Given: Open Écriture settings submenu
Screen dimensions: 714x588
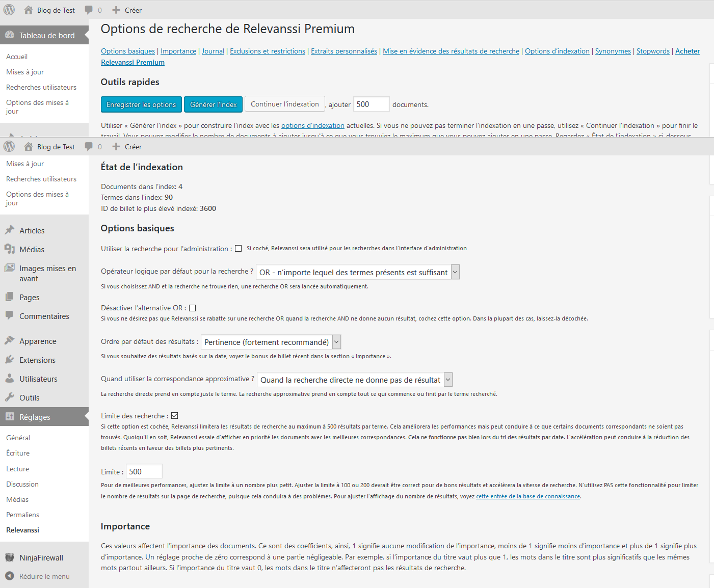Looking at the screenshot, I should pyautogui.click(x=18, y=453).
